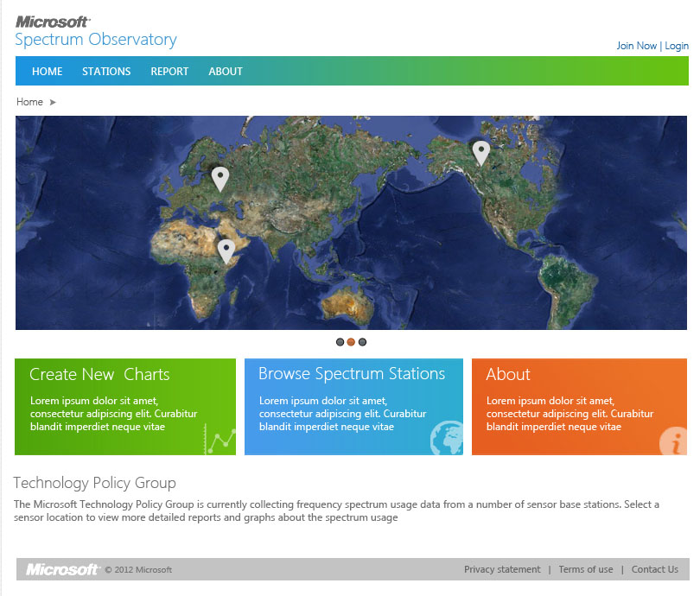Open the REPORT menu item
The height and width of the screenshot is (596, 700).
pyautogui.click(x=169, y=72)
